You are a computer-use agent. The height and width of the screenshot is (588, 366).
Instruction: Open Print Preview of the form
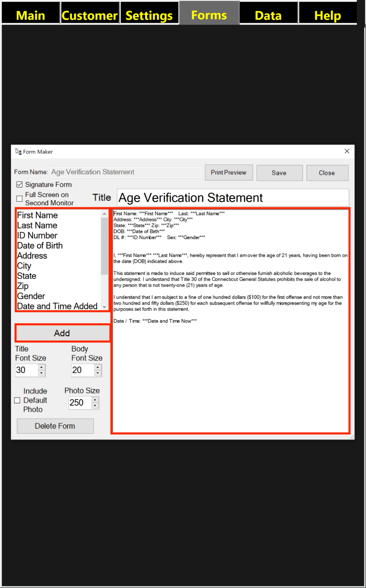click(229, 173)
